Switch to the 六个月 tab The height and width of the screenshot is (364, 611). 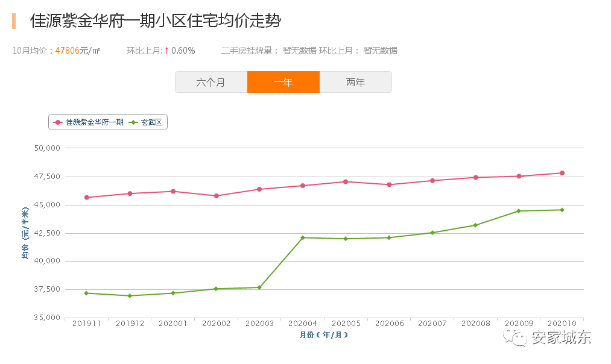point(211,82)
